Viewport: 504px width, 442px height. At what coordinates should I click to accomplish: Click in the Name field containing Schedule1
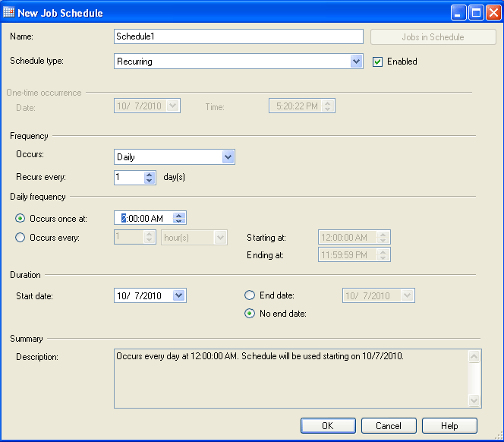pos(238,36)
